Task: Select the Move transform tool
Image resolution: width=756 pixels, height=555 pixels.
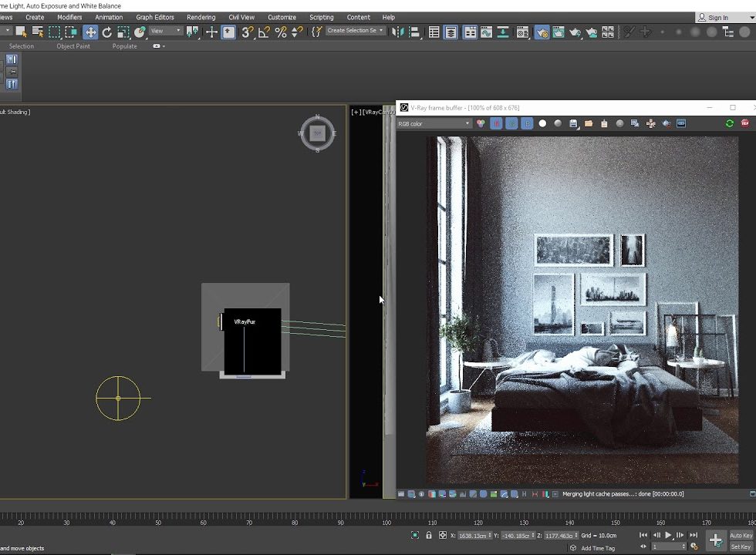Action: [90, 32]
